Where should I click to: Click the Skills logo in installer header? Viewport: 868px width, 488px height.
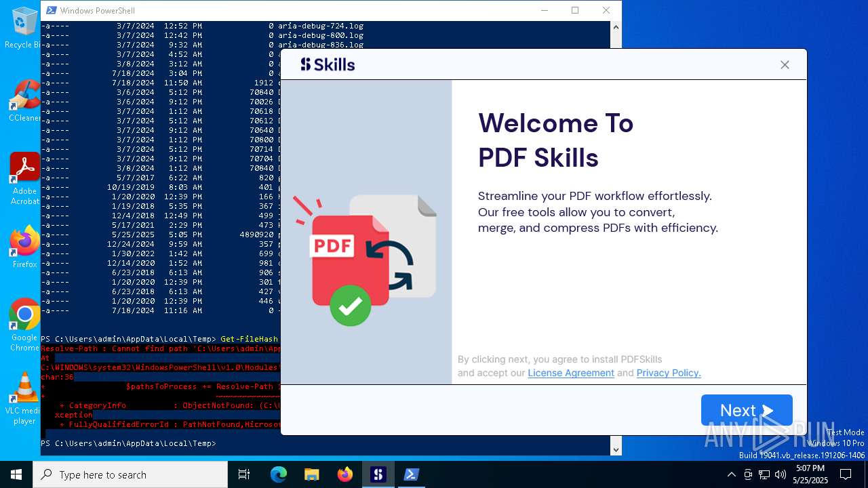328,64
